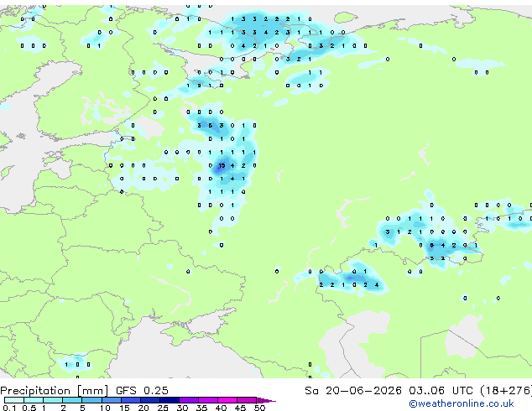Click legend scale label '35'

coord(201,408)
